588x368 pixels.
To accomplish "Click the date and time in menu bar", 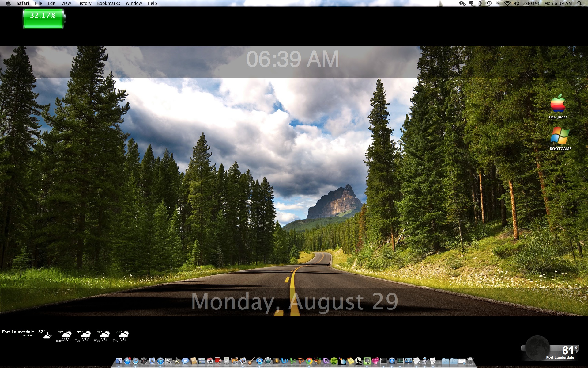I will [x=558, y=3].
